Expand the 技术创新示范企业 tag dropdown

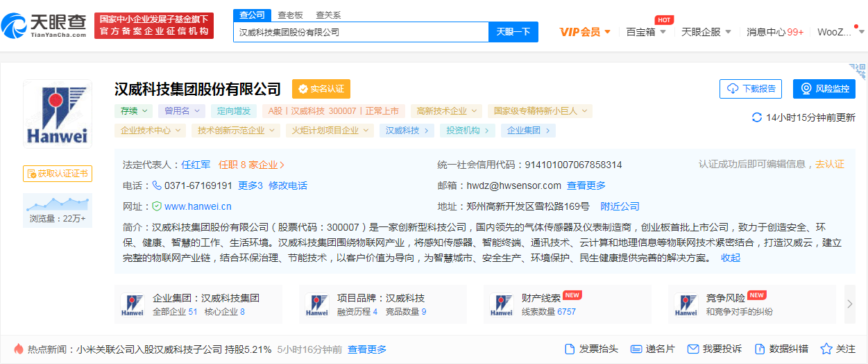(x=236, y=130)
